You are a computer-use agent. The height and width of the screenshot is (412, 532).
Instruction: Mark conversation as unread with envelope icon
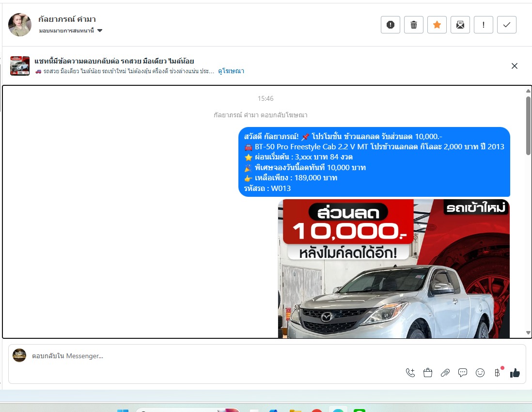click(x=460, y=25)
